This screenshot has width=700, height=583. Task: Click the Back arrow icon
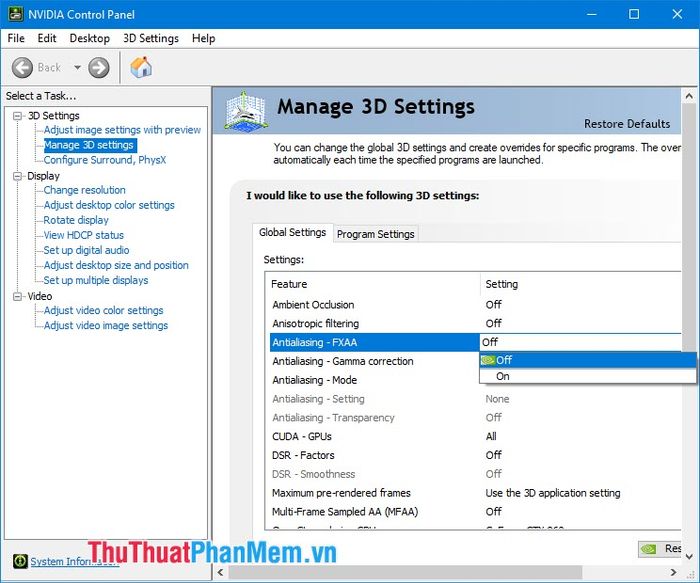click(x=22, y=68)
